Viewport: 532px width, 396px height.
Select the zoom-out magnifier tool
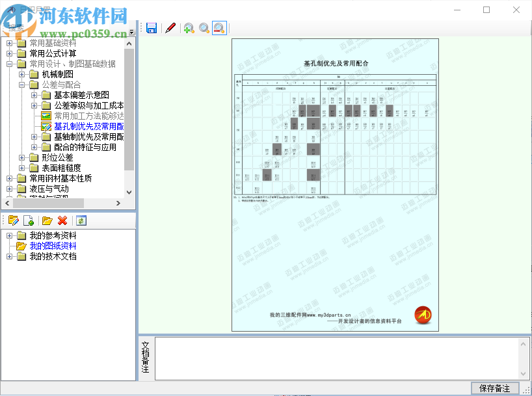point(220,28)
